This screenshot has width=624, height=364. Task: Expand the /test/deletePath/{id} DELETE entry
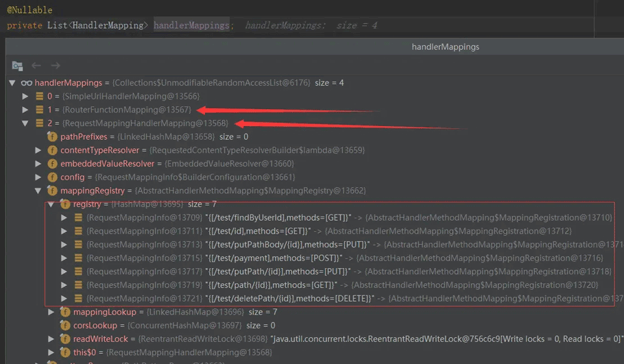tap(64, 299)
